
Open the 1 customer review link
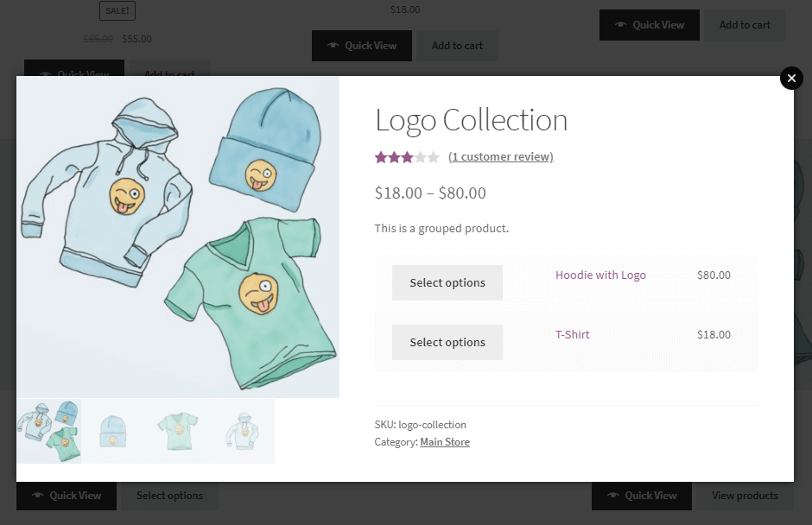click(x=501, y=157)
